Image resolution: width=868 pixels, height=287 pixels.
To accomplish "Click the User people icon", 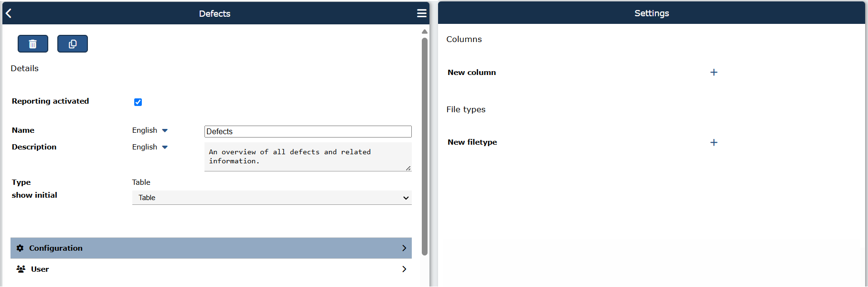I will pyautogui.click(x=21, y=269).
